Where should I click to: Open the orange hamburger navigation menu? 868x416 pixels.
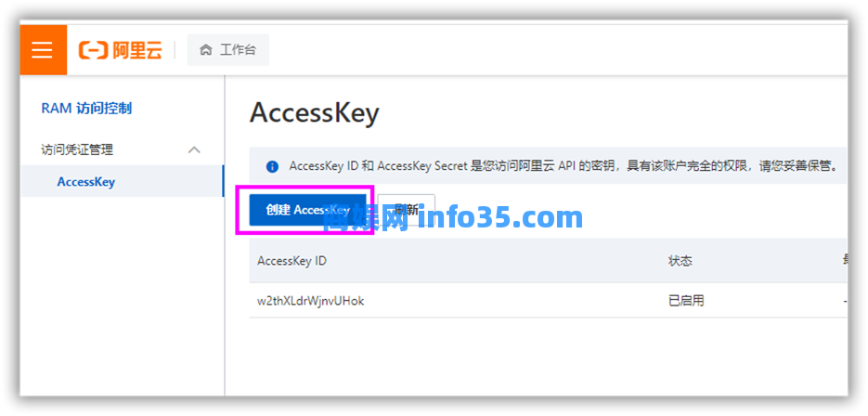tap(44, 50)
